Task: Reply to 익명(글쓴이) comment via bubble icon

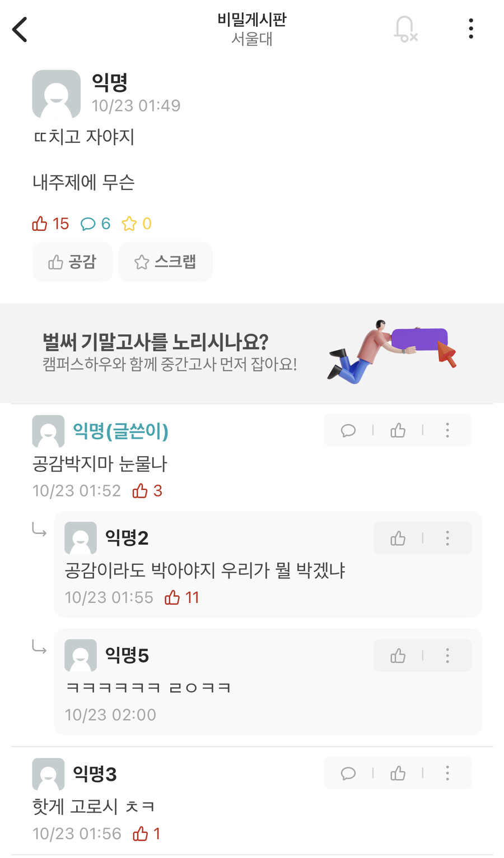Action: [x=348, y=430]
